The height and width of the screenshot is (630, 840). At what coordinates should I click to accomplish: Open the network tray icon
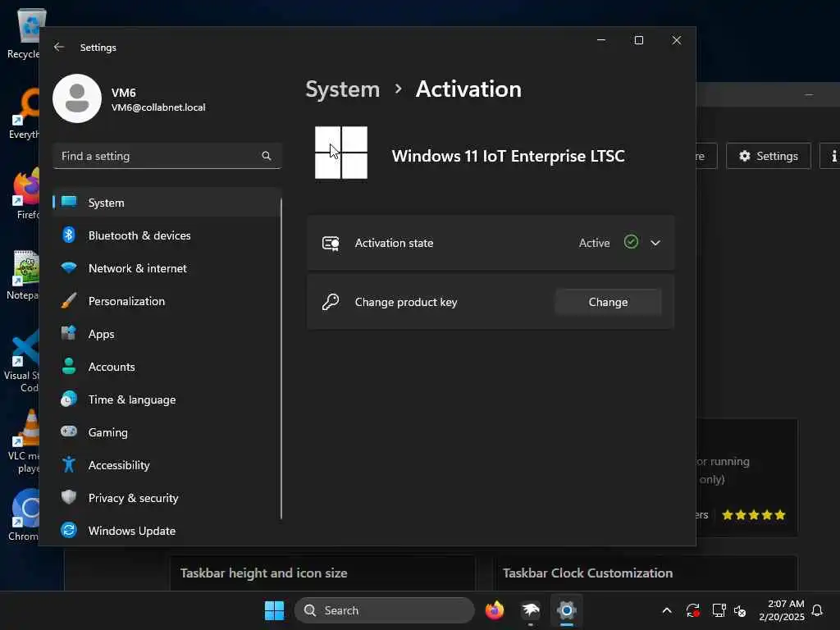719,610
